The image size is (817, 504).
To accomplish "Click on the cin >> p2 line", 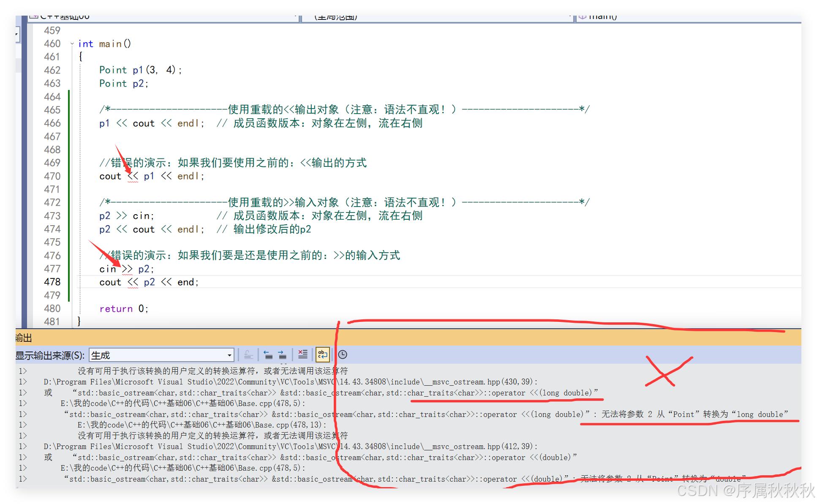I will 126,269.
